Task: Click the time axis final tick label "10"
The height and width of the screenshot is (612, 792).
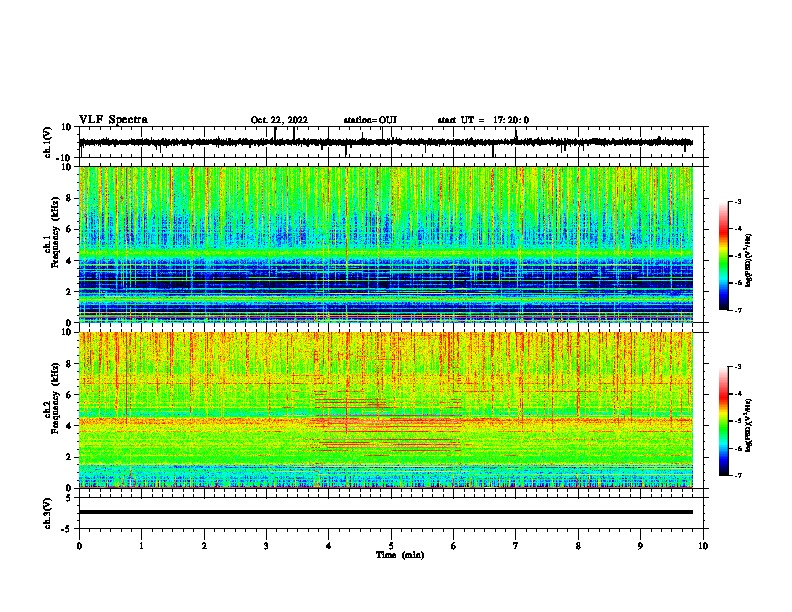Action: point(703,546)
